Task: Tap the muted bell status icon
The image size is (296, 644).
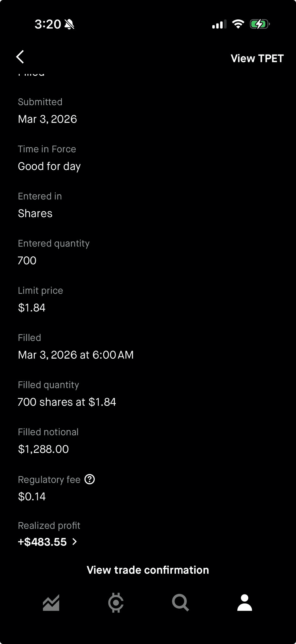Action: click(x=69, y=24)
